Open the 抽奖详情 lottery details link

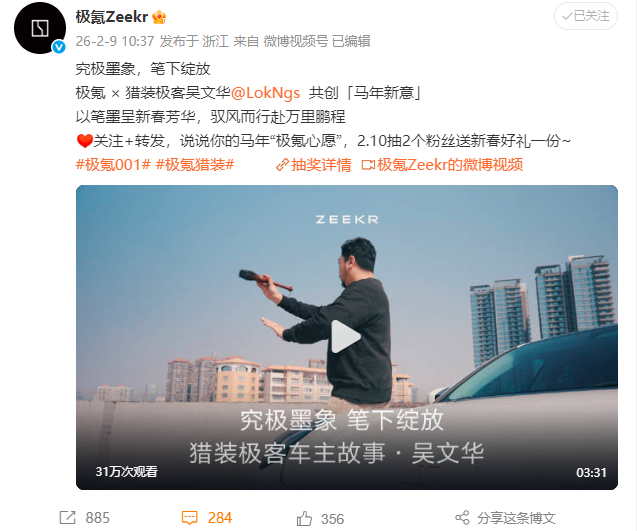[321, 165]
